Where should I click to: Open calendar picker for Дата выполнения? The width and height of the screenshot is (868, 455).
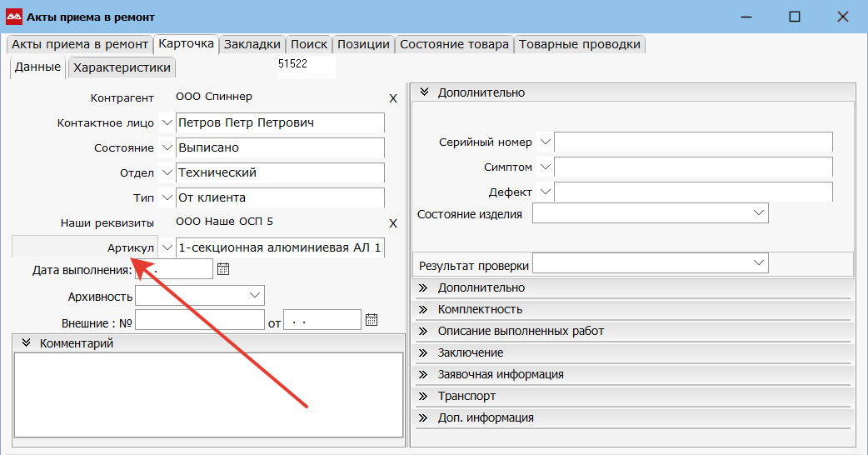223,269
